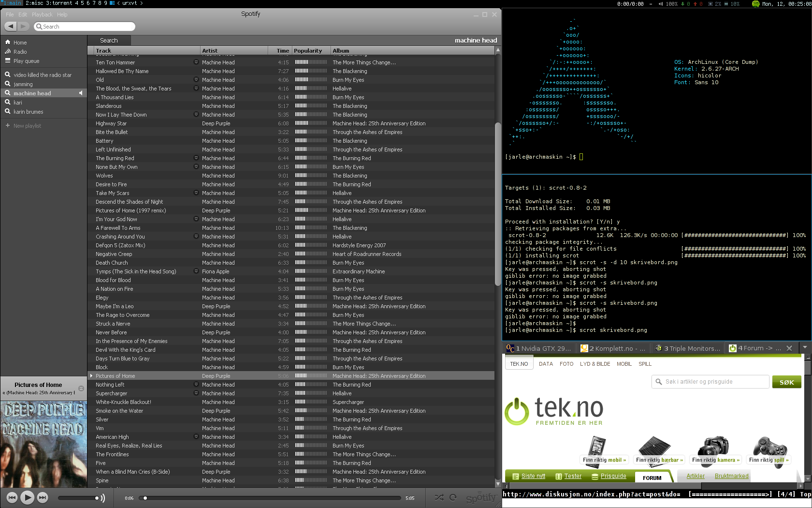This screenshot has width=812, height=508.
Task: Switch to browser tab '2 Komplett.no'
Action: (614, 348)
